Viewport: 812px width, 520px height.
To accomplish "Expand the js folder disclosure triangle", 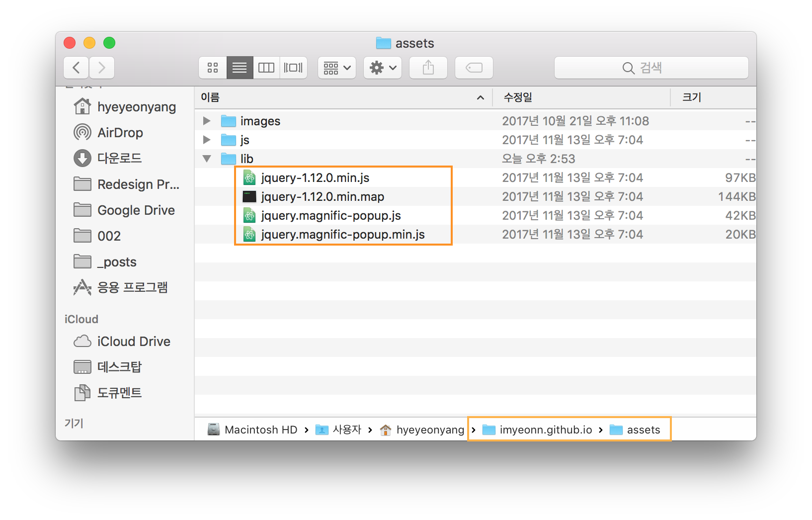I will click(207, 140).
